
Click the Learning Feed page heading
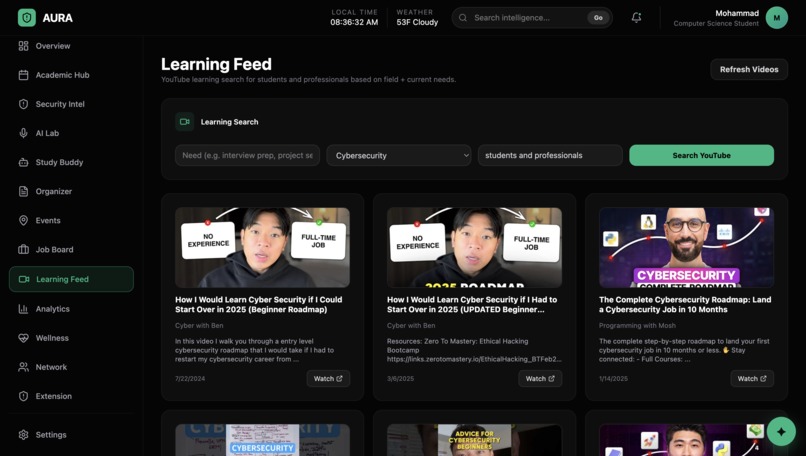(x=216, y=64)
